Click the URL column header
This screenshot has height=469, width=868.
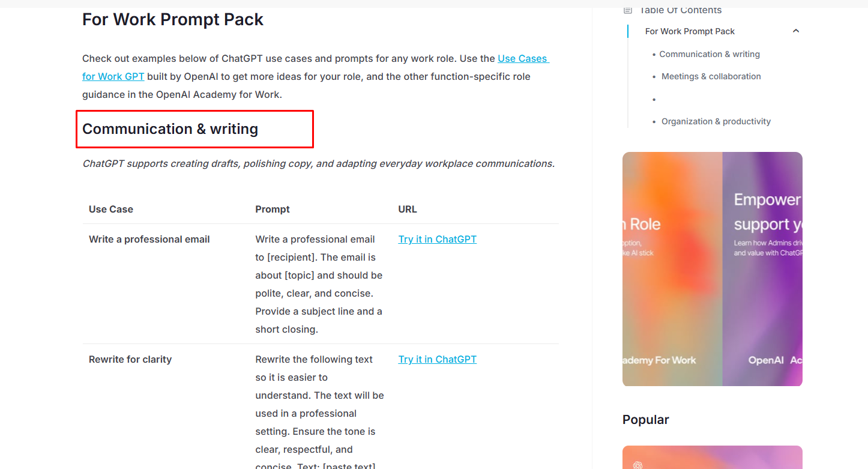tap(407, 209)
